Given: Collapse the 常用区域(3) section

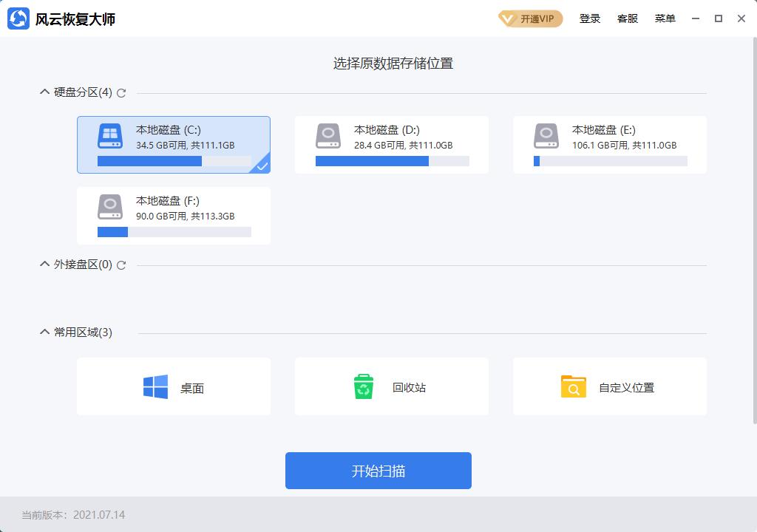Looking at the screenshot, I should point(44,332).
